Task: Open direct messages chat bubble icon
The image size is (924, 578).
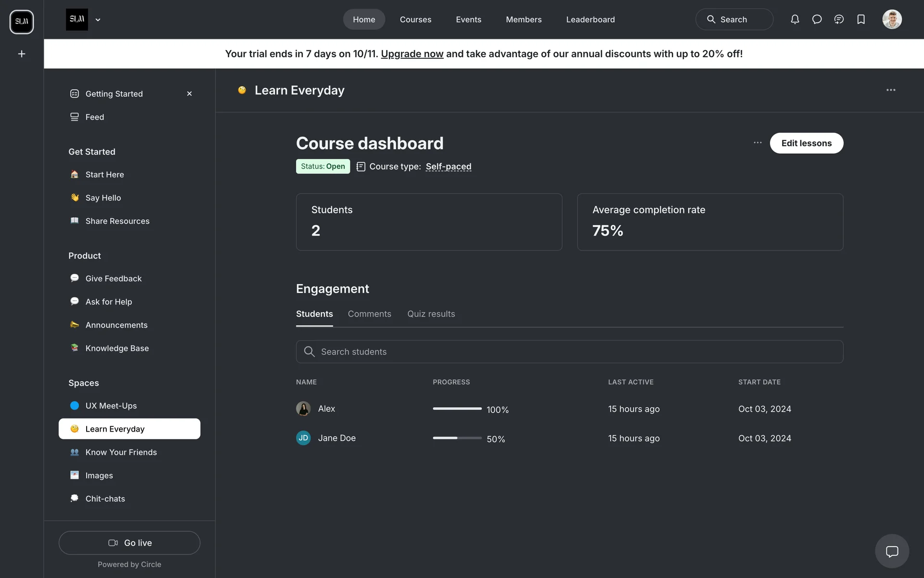Action: [817, 19]
